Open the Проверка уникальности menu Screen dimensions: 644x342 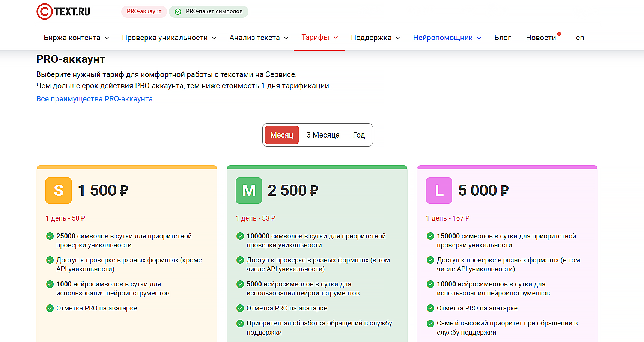point(165,38)
